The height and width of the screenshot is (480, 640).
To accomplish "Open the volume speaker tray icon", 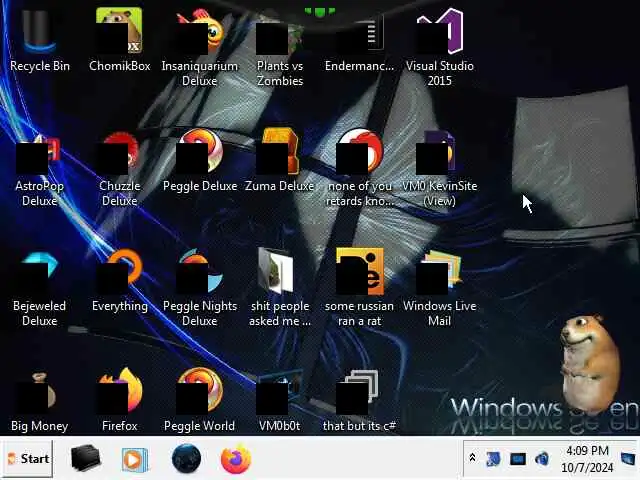I will [x=542, y=459].
